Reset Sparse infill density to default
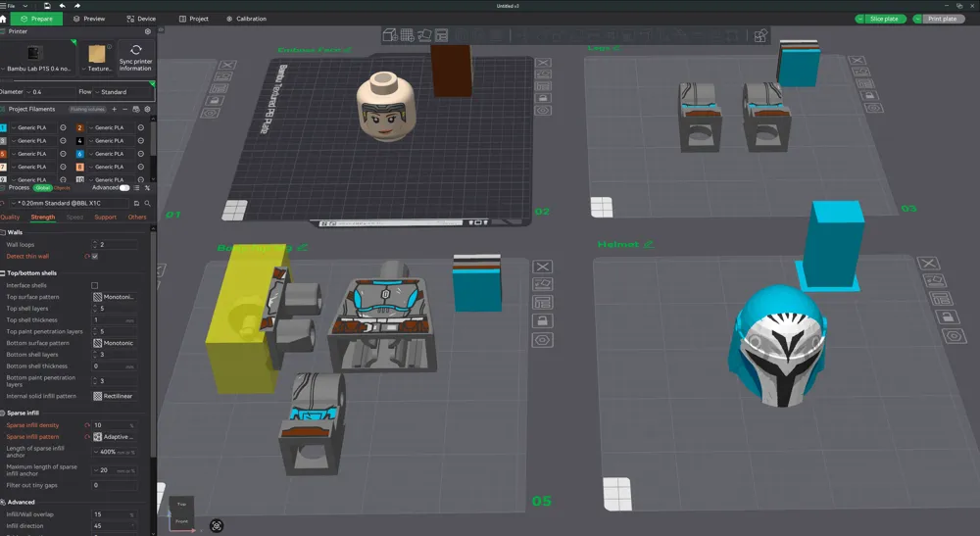Screen dimensions: 980x536 click(x=87, y=425)
